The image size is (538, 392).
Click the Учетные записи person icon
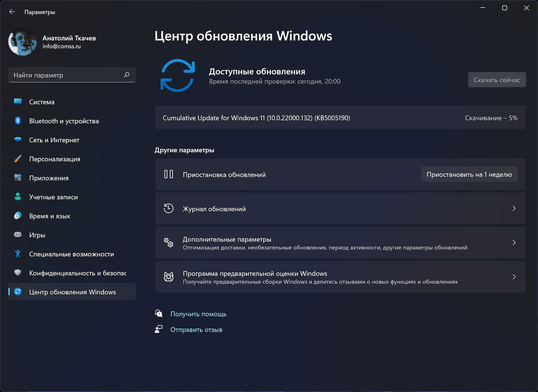[18, 197]
